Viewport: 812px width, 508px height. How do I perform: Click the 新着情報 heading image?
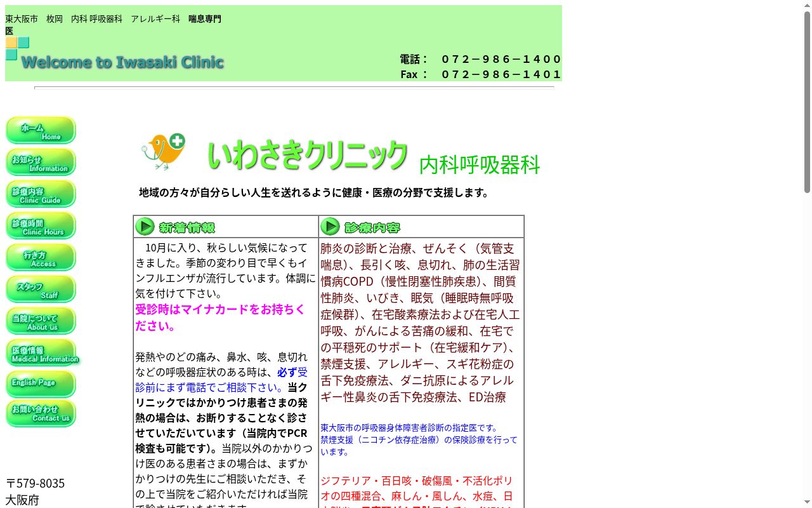click(187, 227)
